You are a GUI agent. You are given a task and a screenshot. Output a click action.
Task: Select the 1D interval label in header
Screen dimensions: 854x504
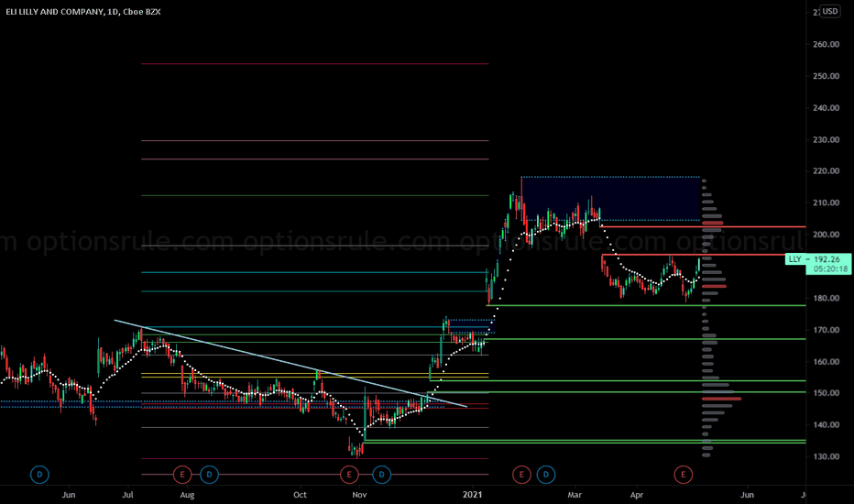coord(113,11)
